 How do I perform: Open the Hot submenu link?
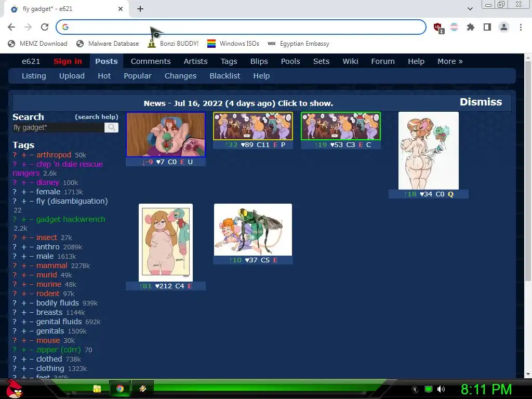coord(104,76)
